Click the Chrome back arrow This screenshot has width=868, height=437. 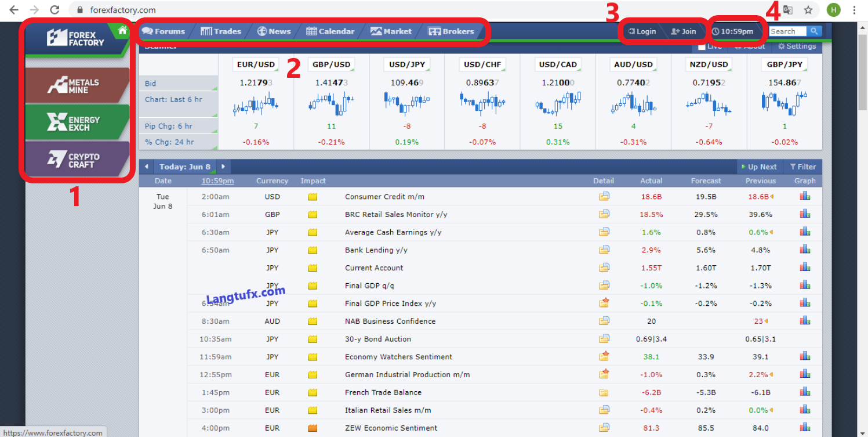click(x=14, y=10)
